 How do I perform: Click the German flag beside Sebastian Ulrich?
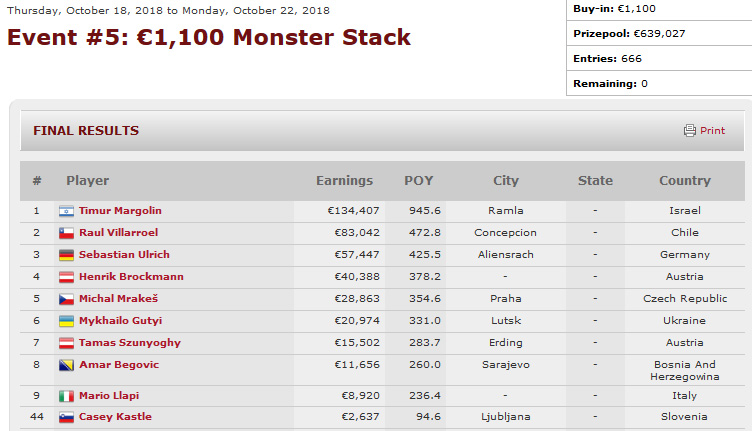pyautogui.click(x=67, y=255)
